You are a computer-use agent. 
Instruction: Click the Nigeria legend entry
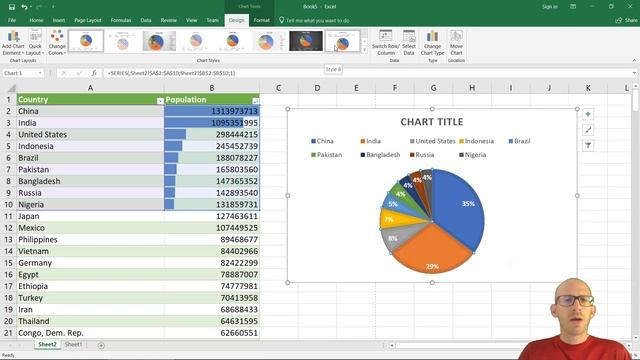[472, 155]
